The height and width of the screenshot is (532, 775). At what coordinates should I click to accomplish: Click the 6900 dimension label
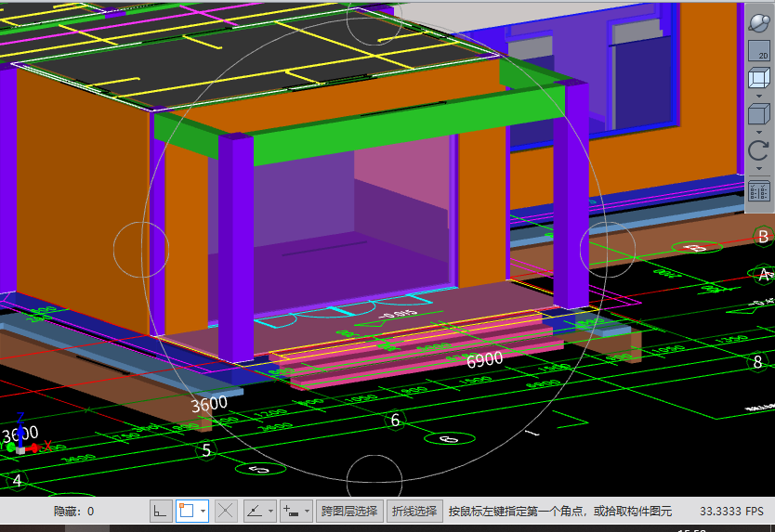pos(484,359)
